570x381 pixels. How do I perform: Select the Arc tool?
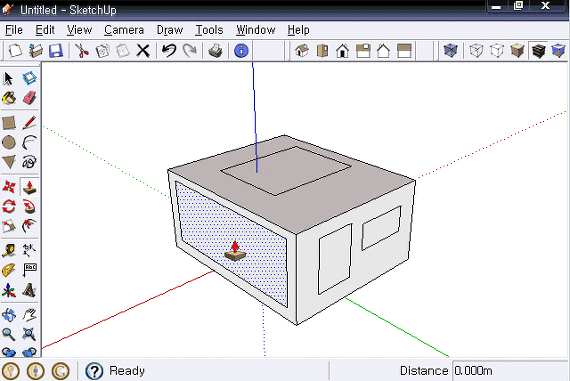[29, 143]
